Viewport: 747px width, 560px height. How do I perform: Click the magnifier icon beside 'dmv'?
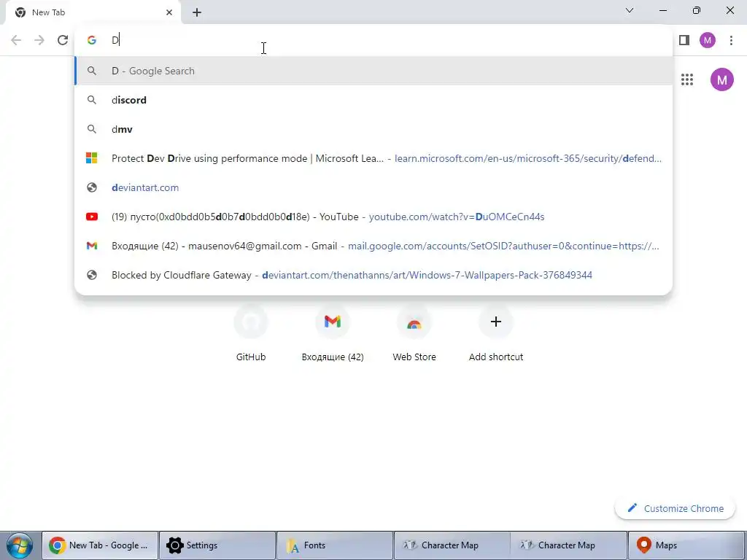point(91,129)
